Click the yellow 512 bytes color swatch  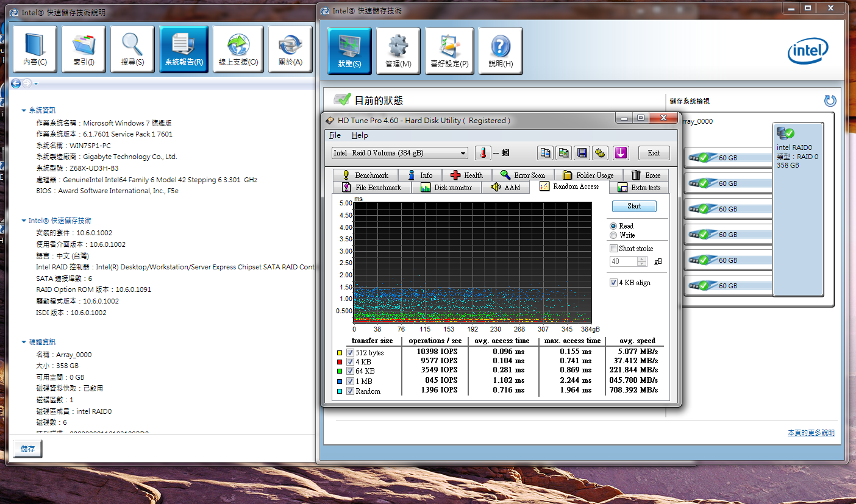pyautogui.click(x=340, y=353)
